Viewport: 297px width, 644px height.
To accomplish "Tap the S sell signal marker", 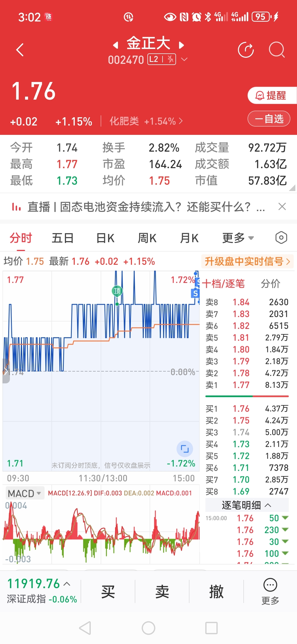I will click(x=195, y=293).
